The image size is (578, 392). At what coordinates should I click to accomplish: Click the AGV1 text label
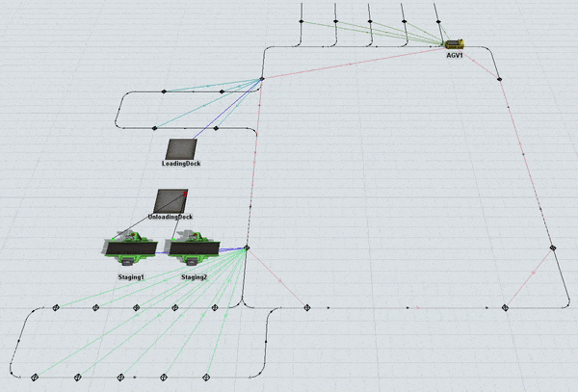454,56
